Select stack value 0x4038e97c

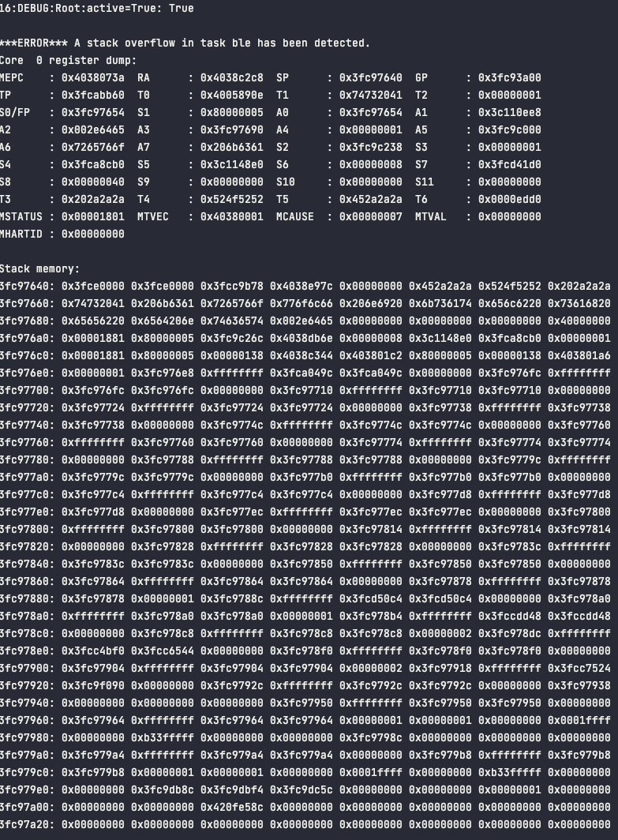point(301,286)
